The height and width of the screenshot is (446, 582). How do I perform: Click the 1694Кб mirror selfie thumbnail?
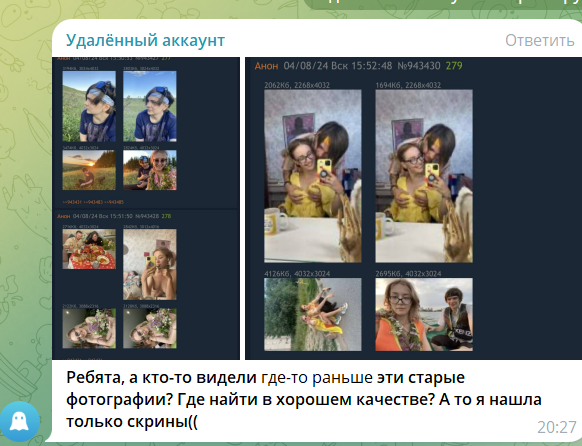click(x=424, y=176)
